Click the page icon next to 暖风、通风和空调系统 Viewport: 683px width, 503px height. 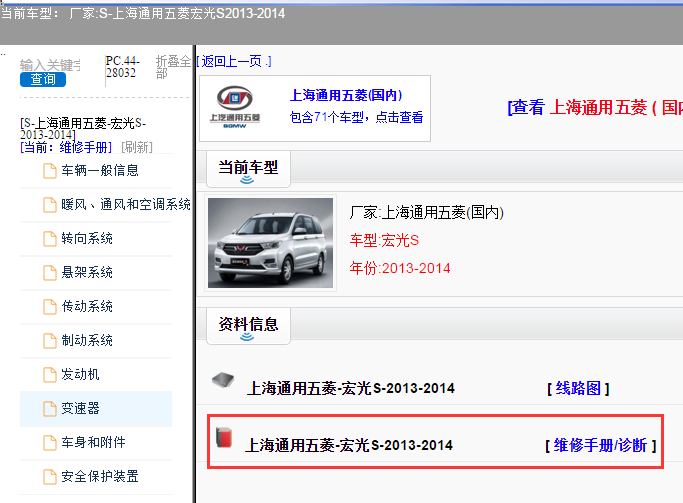(x=50, y=204)
